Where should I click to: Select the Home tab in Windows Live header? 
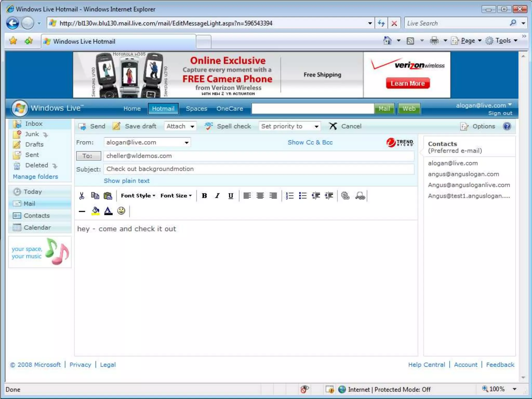pos(132,109)
